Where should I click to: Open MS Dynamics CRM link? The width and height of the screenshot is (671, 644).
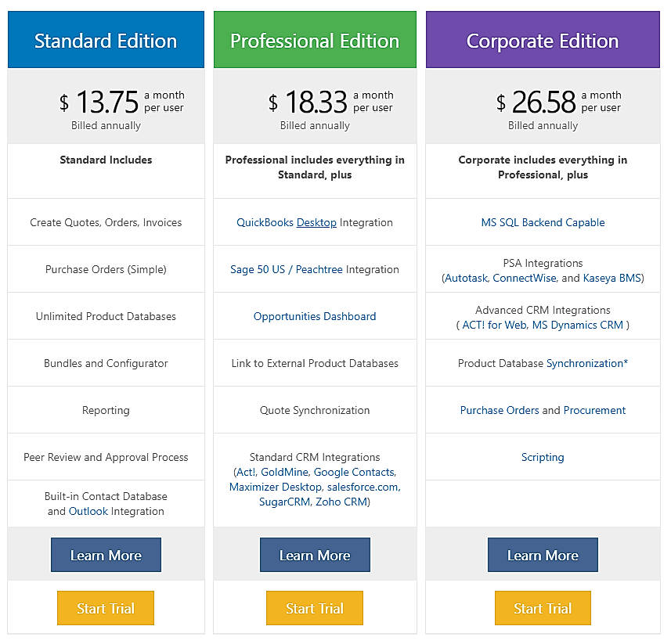pyautogui.click(x=577, y=325)
